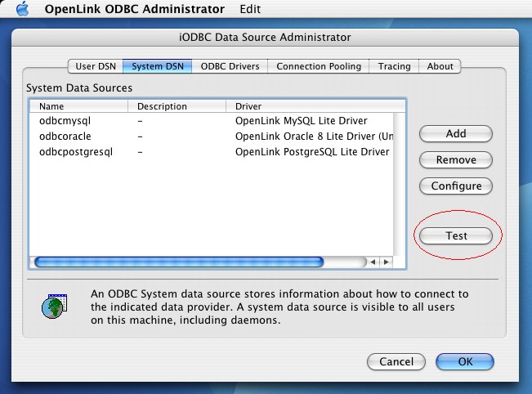Click the Cancel button
The image size is (532, 394).
pos(396,362)
